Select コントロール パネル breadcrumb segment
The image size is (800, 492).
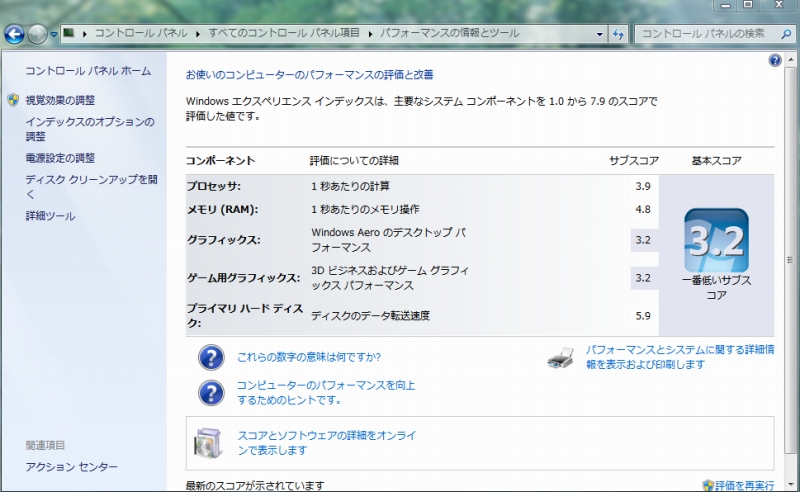tap(141, 33)
